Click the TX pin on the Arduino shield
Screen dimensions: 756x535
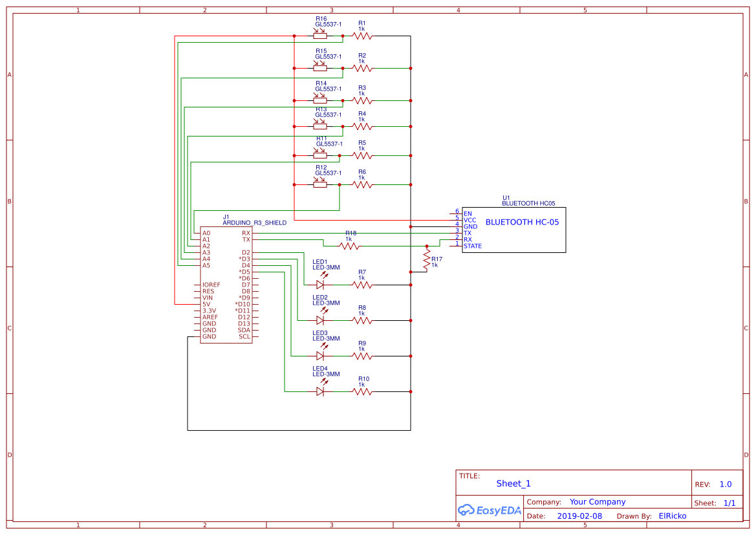coord(247,238)
